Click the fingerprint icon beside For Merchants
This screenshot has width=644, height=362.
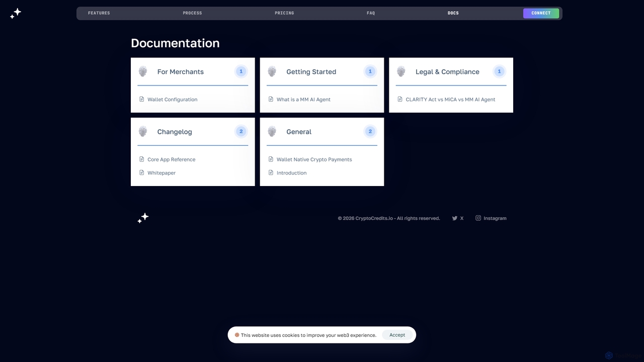tap(143, 71)
